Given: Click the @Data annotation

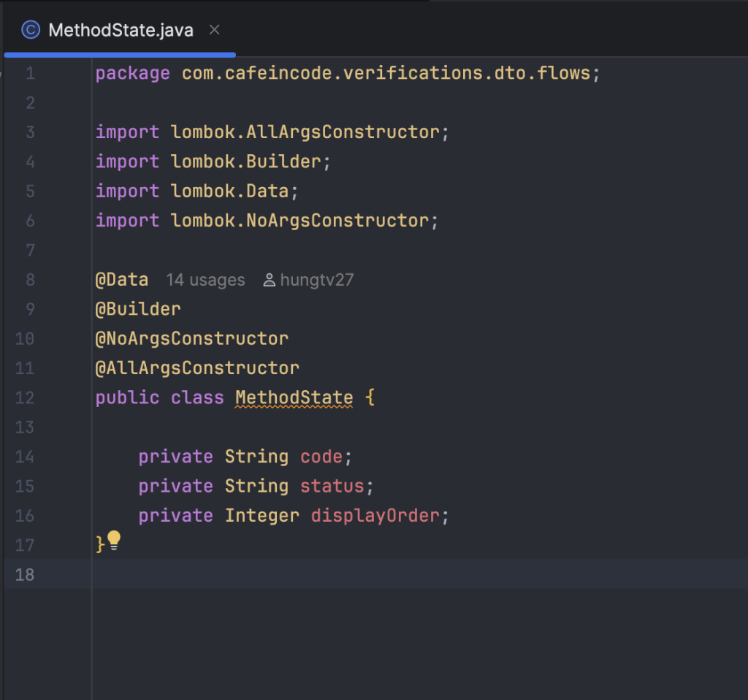Looking at the screenshot, I should coord(122,280).
